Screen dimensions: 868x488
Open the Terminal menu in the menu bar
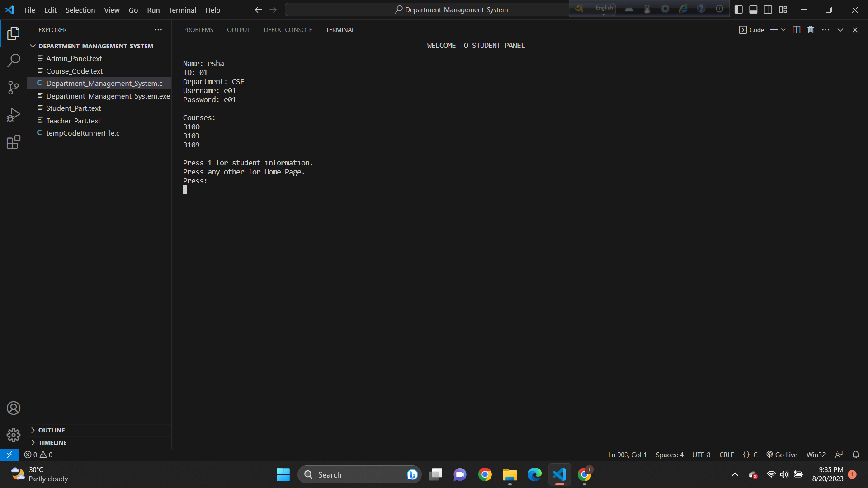pyautogui.click(x=182, y=9)
